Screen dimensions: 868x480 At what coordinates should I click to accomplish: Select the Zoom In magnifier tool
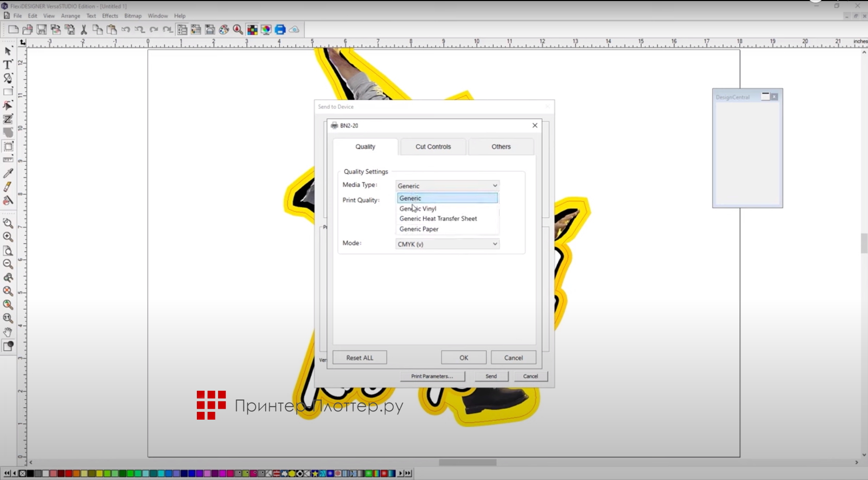[x=8, y=237]
